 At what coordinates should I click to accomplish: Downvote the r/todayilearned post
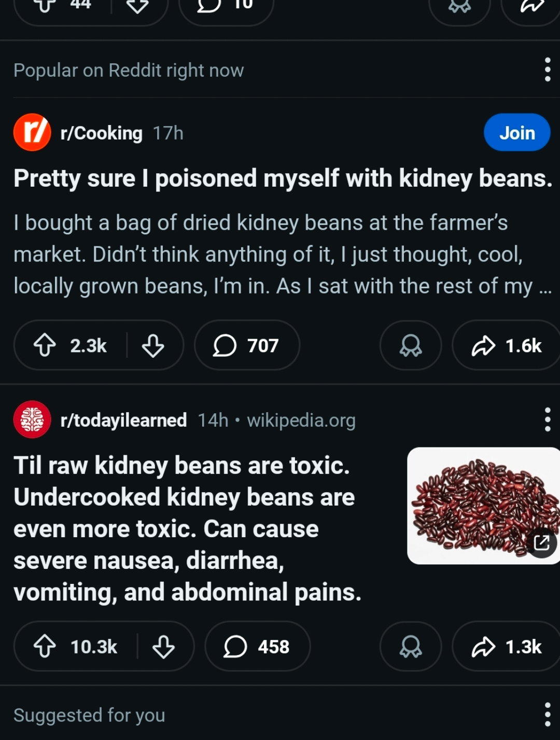click(163, 647)
